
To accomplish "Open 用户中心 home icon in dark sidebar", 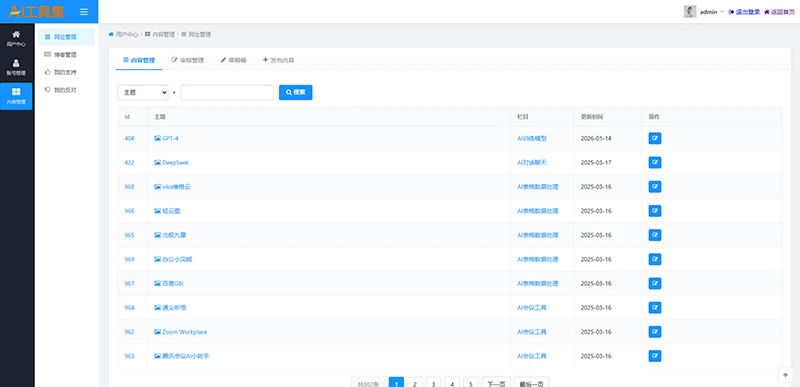I will (16, 38).
